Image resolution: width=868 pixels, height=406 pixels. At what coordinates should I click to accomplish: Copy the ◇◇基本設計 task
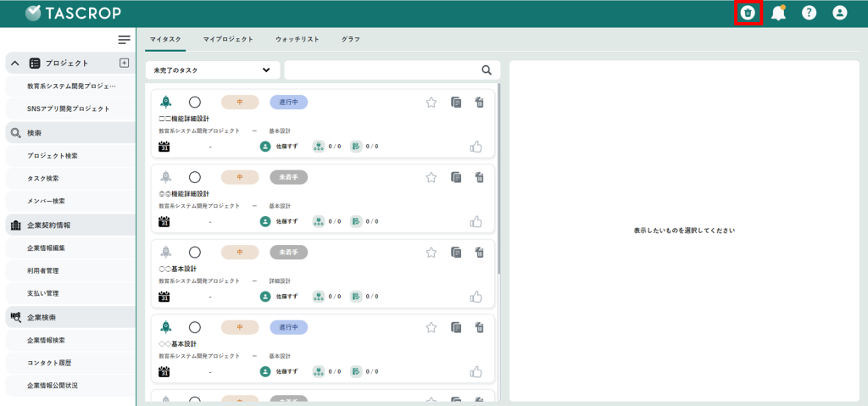click(x=456, y=327)
